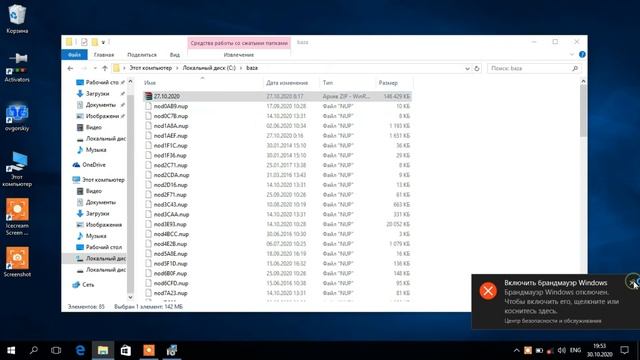Expand the ribbon with the chevron
This screenshot has width=640, height=360.
pos(571,54)
